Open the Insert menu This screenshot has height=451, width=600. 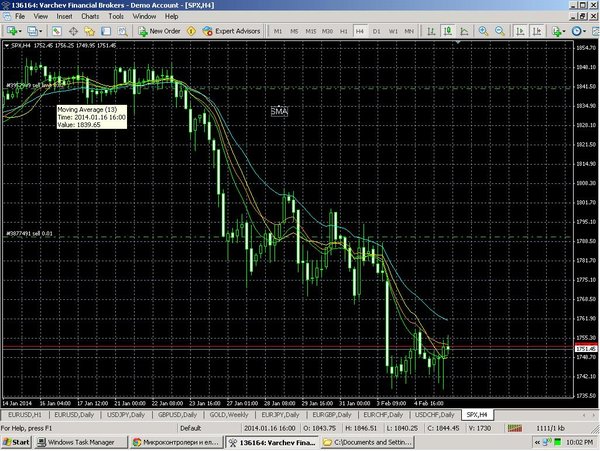[x=64, y=16]
